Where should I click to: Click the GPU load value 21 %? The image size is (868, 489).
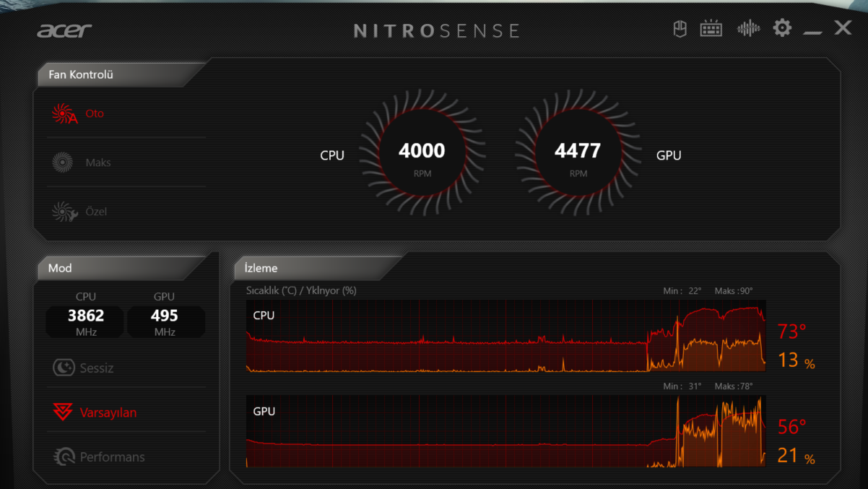[796, 456]
